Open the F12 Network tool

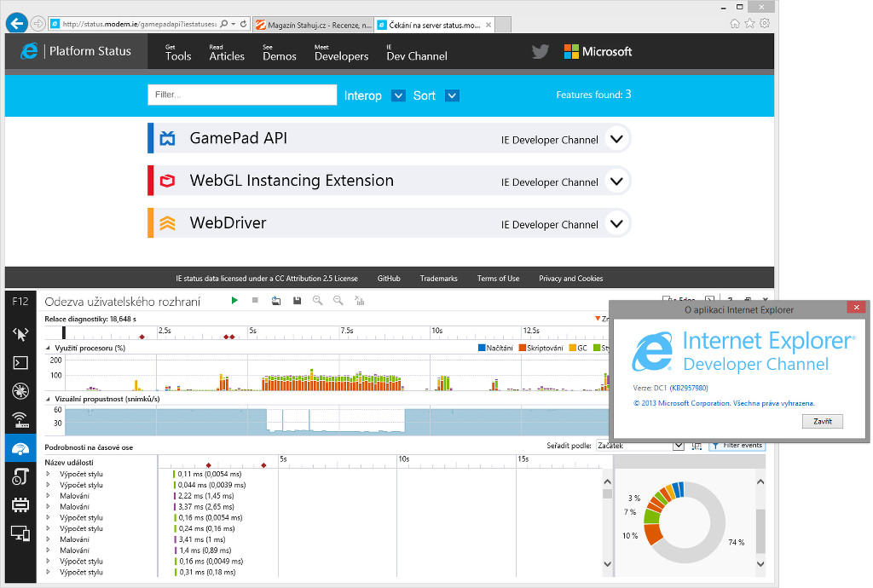[20, 420]
